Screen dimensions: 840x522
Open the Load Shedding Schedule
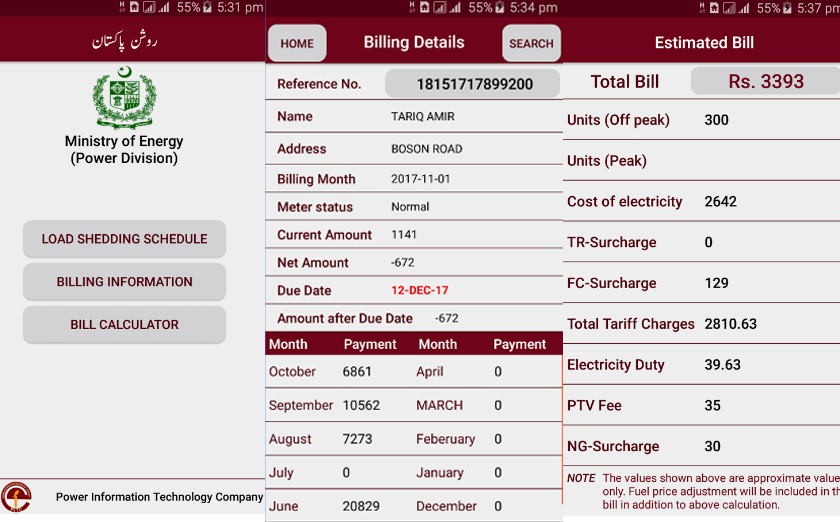(x=124, y=239)
